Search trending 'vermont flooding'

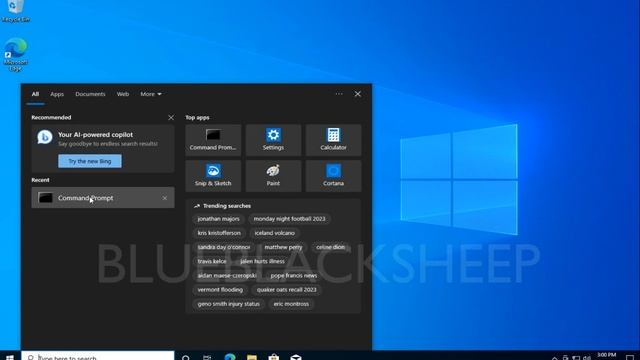[220, 290]
